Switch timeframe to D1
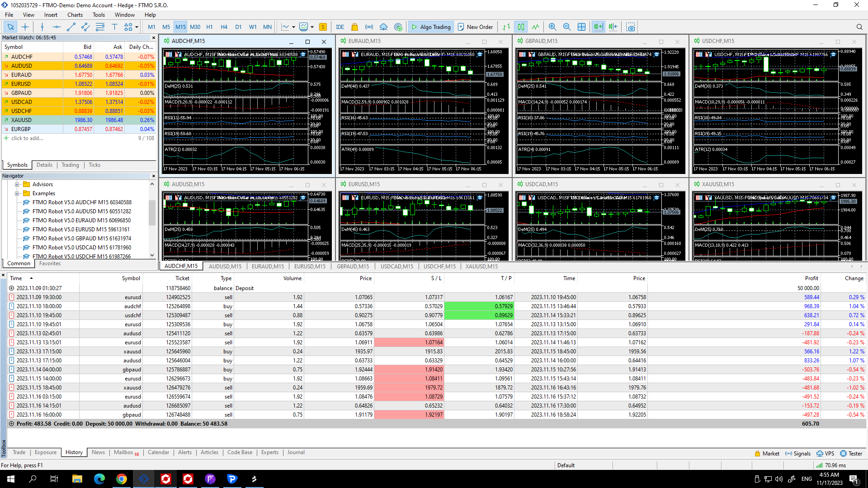Screen dimensions: 868x488 pyautogui.click(x=238, y=27)
